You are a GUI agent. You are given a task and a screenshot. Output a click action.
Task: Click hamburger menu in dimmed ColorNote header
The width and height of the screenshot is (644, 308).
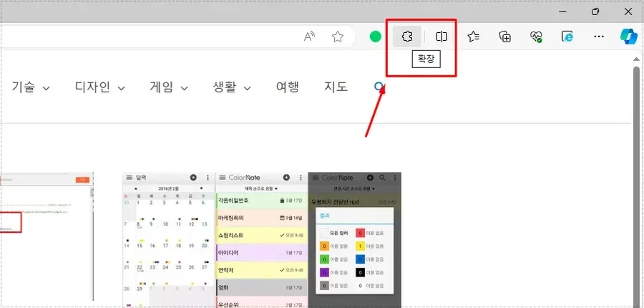tap(316, 178)
